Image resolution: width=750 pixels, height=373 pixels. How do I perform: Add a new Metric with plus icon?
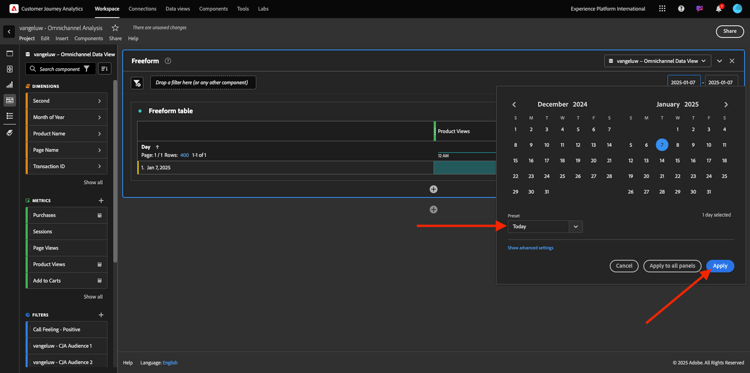coord(100,201)
